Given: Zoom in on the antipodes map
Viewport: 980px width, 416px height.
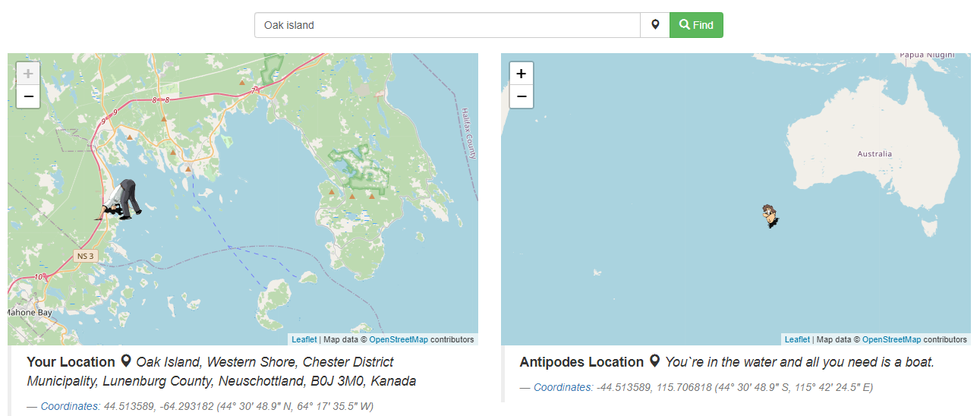Looking at the screenshot, I should pos(522,74).
